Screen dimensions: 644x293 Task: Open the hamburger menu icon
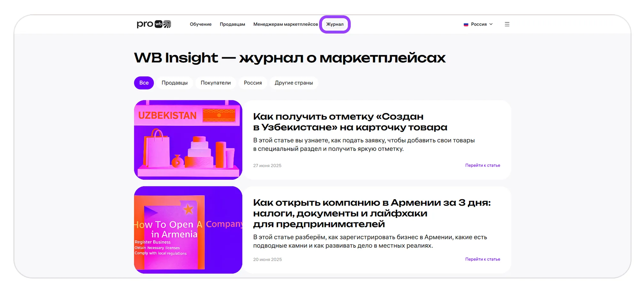(507, 24)
